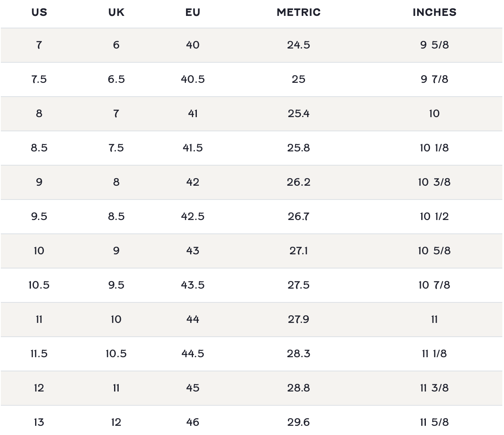Click metric value 25.4
The width and height of the screenshot is (504, 435).
298,113
